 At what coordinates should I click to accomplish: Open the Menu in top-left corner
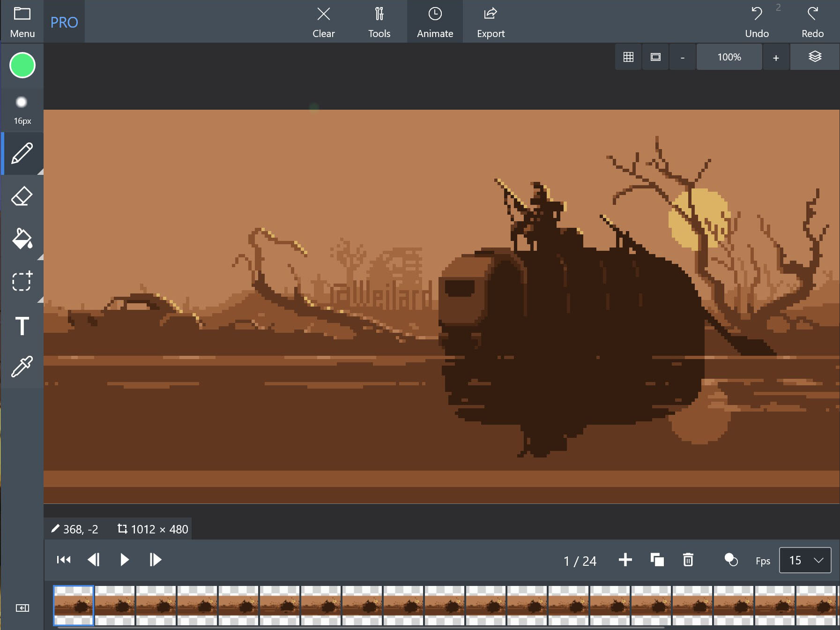click(x=22, y=22)
